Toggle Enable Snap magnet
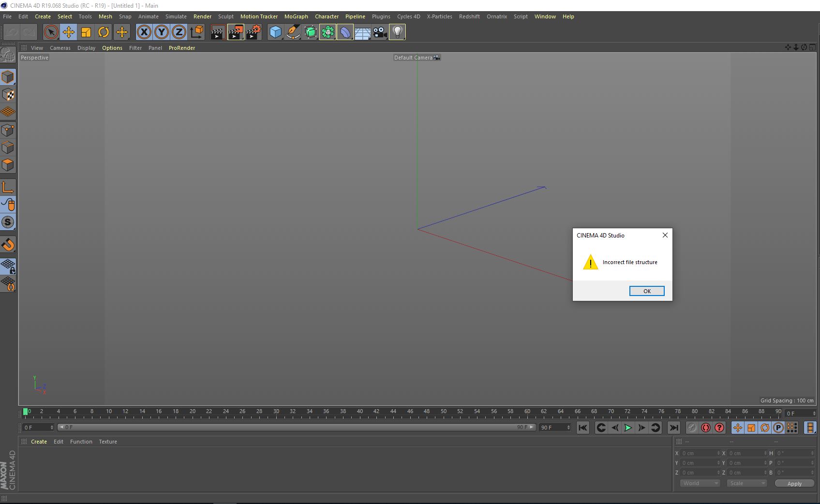This screenshot has width=820, height=504. pyautogui.click(x=8, y=244)
